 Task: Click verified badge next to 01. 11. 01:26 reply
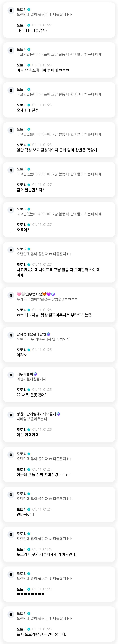point(29,310)
